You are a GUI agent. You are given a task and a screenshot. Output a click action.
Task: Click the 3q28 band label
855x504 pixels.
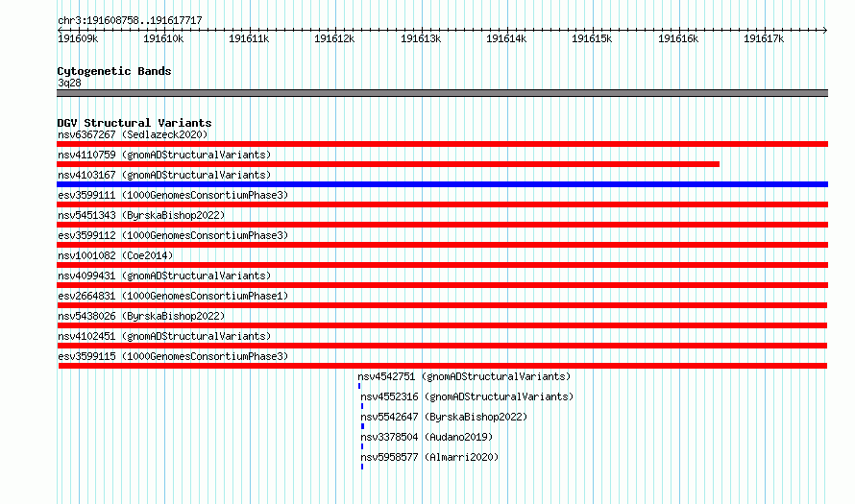pos(69,83)
